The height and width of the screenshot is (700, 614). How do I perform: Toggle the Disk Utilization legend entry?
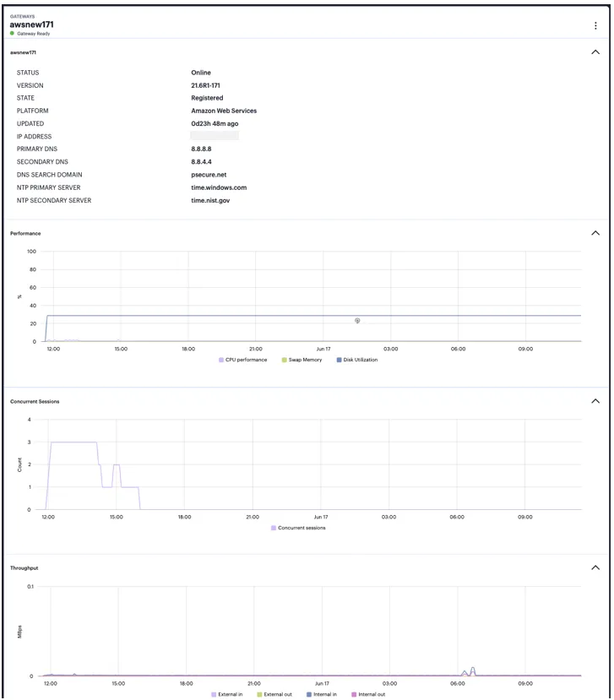click(x=357, y=360)
